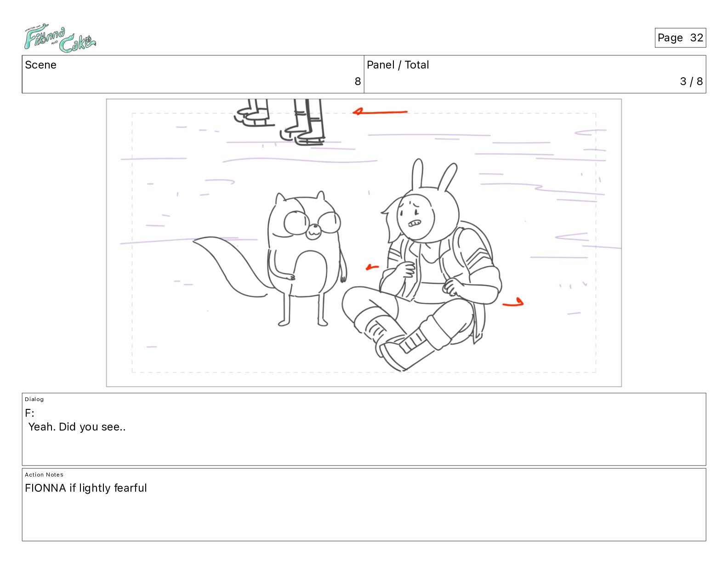The image size is (728, 563).
Task: Click the Fionna and Cake logo
Action: coord(60,39)
